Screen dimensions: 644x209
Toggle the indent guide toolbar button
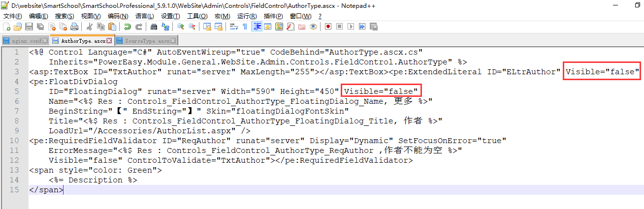[x=257, y=27]
